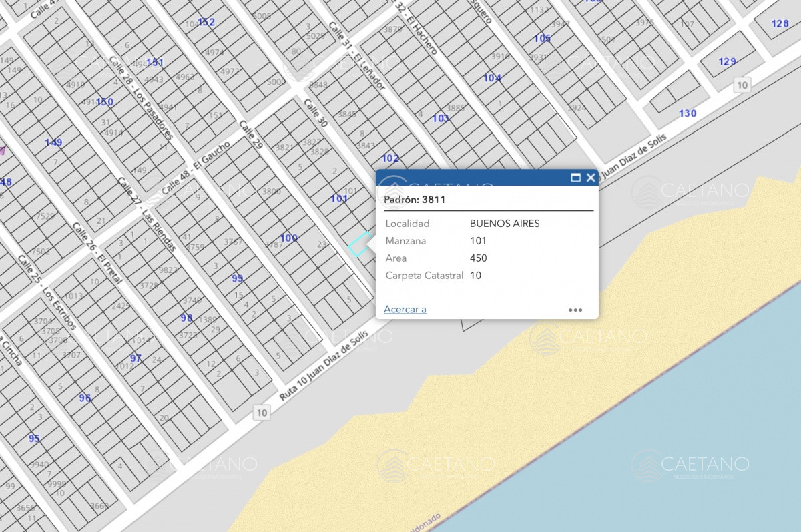Click parcel number 3885
801x532 pixels.
pos(455,108)
